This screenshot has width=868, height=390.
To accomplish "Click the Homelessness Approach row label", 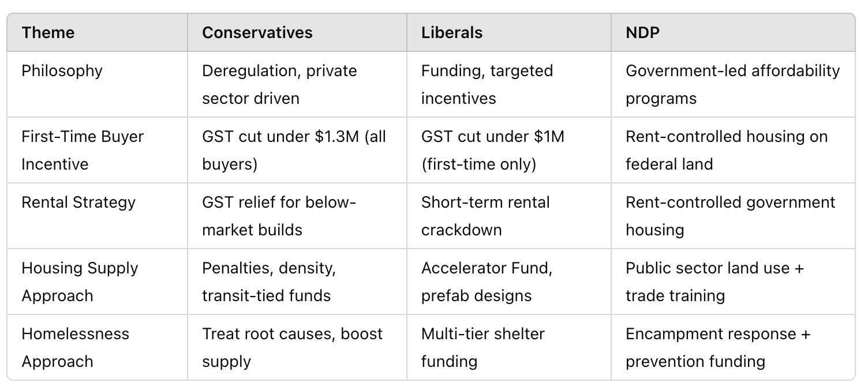I will point(76,347).
